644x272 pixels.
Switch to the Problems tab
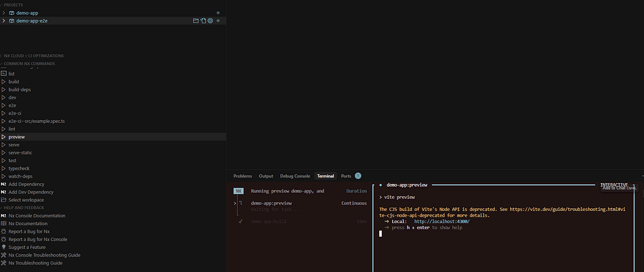pos(243,176)
